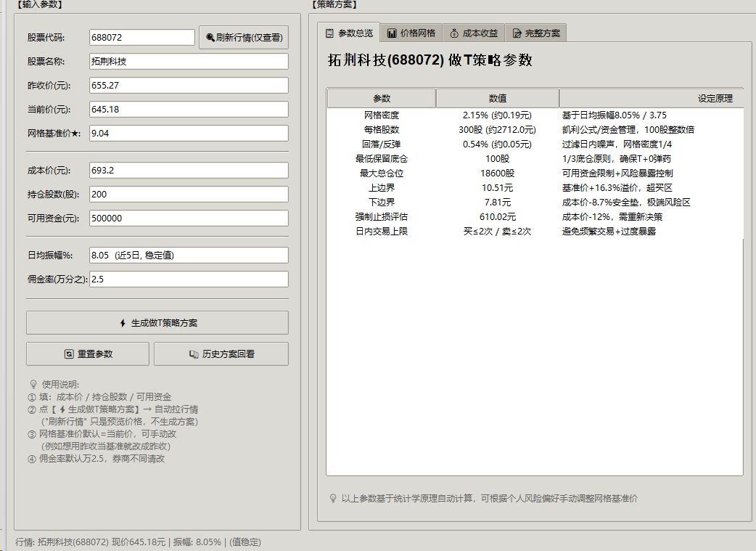The height and width of the screenshot is (551, 756).
Task: Click rationale 基于日均振幅8.05% / 3.75
Action: (615, 115)
